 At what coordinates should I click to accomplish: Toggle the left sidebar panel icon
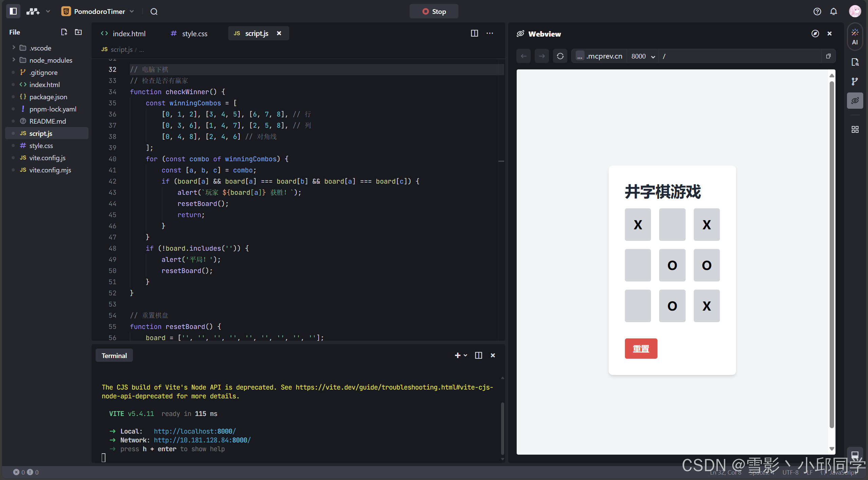(13, 11)
